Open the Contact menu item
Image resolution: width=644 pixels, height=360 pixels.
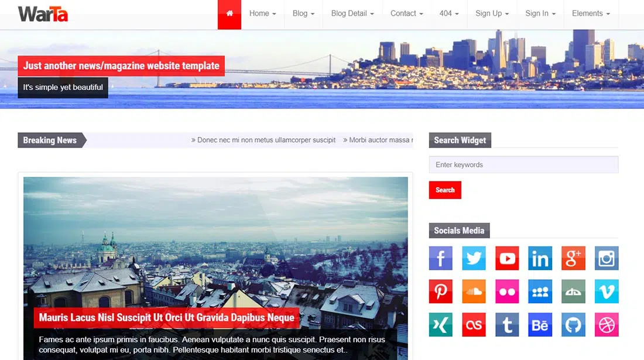pyautogui.click(x=406, y=13)
